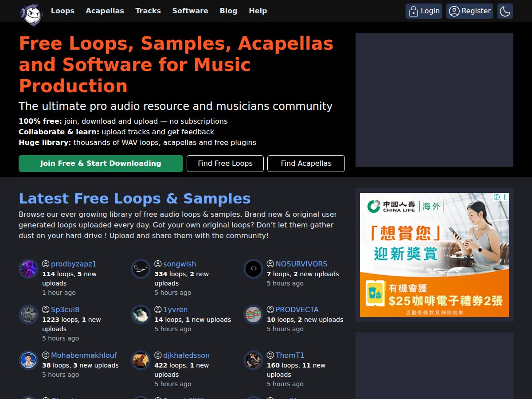
Task: Visit NOSURVIVORS profile link
Action: (x=301, y=264)
